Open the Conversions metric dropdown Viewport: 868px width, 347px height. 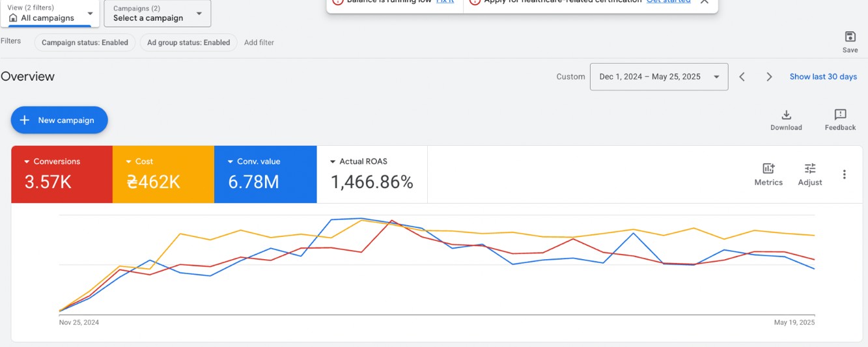52,161
